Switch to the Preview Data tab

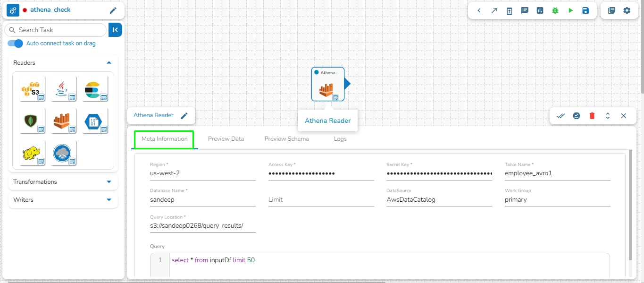pos(226,139)
